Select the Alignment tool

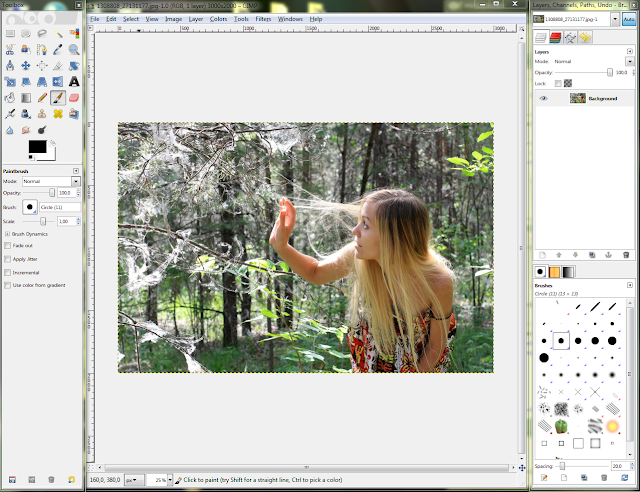pyautogui.click(x=42, y=66)
